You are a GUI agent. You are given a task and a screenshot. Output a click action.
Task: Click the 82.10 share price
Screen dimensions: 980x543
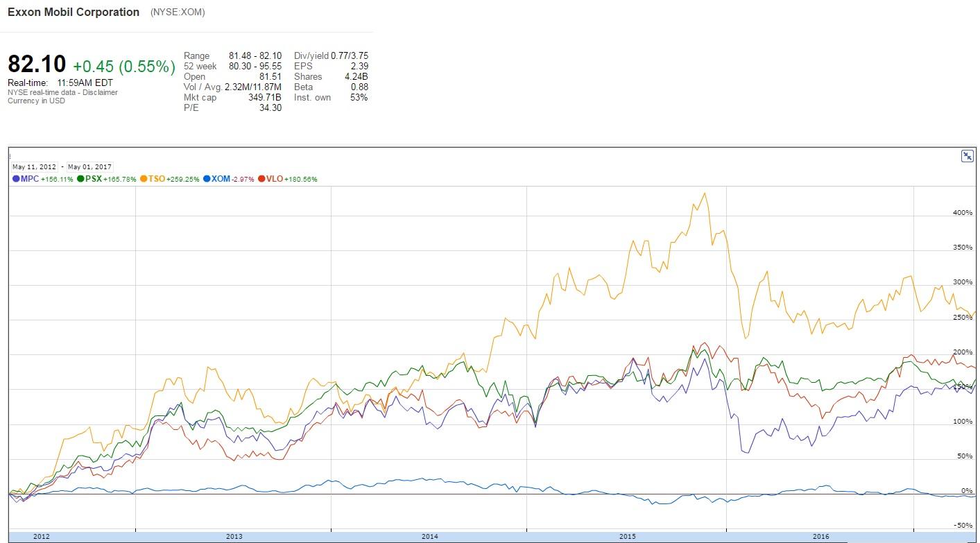(37, 64)
